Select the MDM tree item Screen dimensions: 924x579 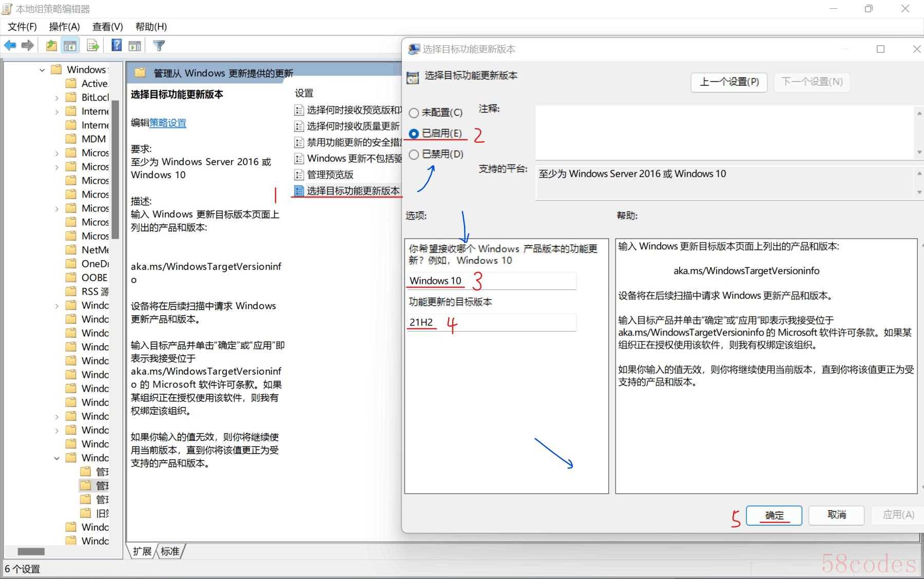pyautogui.click(x=93, y=139)
